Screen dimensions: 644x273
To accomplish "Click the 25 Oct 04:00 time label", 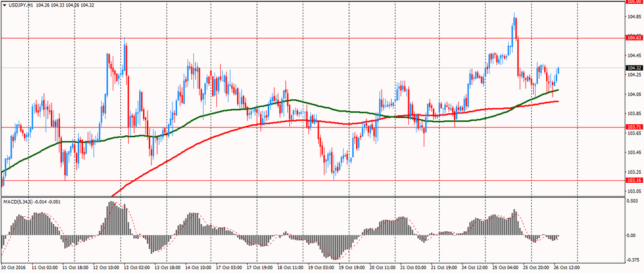I will [506, 267].
